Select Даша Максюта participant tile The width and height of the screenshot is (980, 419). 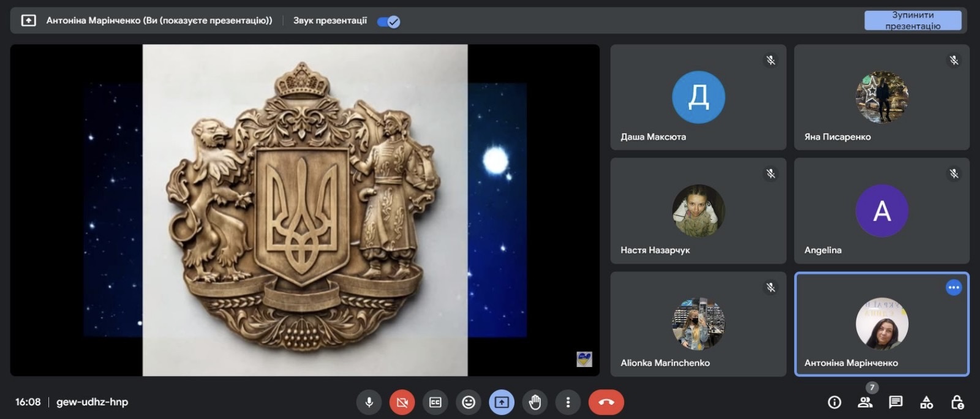coord(698,97)
